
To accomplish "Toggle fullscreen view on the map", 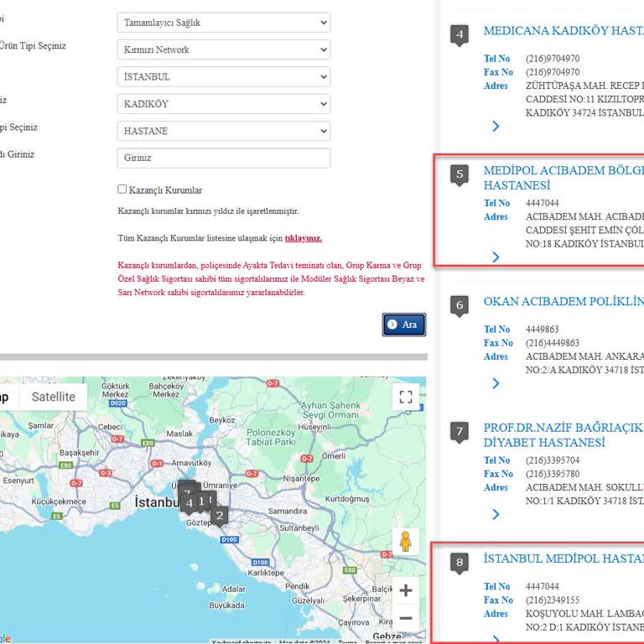I will [406, 397].
